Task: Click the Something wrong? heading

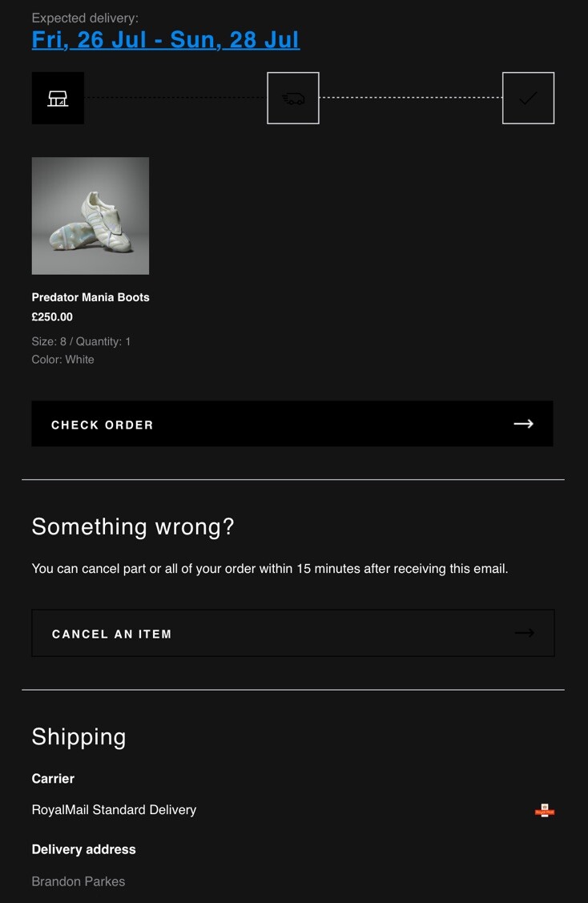Action: [133, 527]
